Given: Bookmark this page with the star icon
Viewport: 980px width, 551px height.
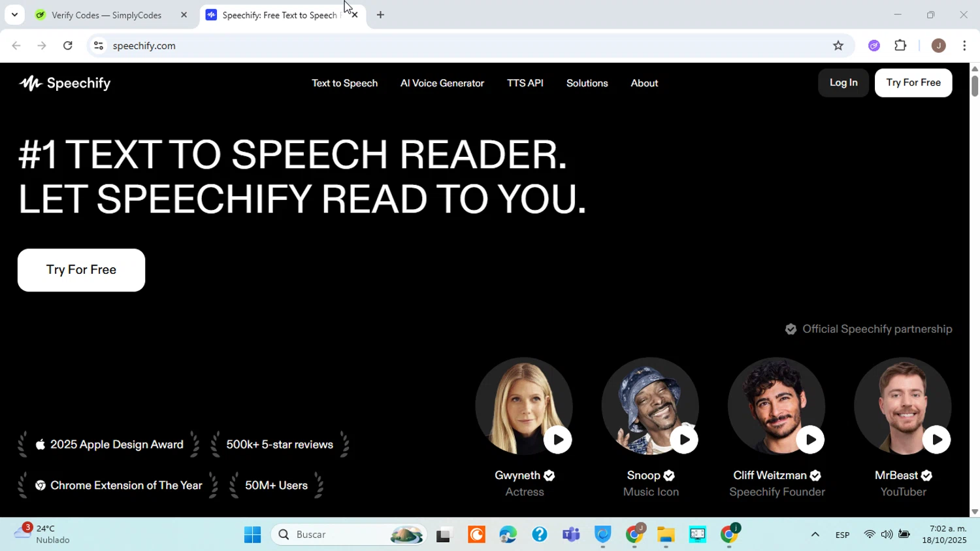Looking at the screenshot, I should (x=838, y=46).
